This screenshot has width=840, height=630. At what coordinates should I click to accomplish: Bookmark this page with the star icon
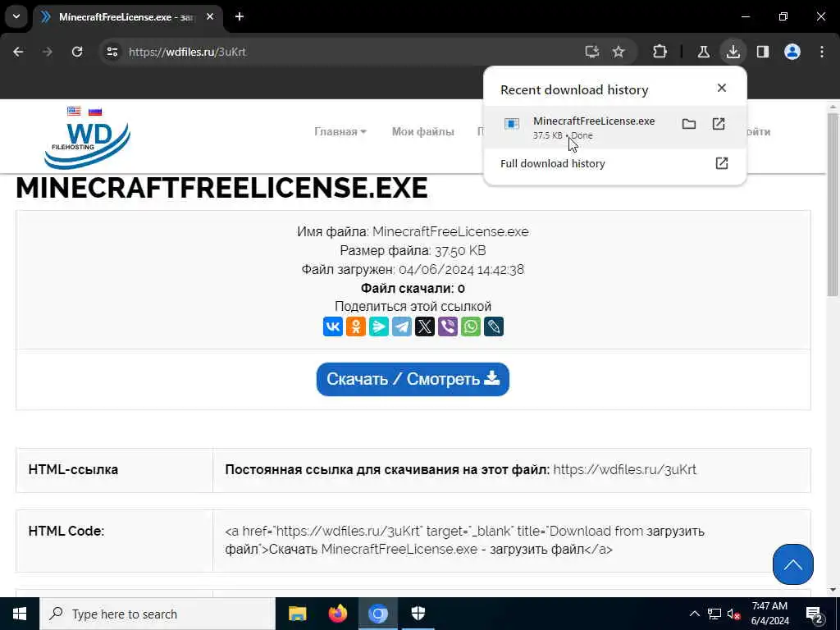(x=619, y=52)
